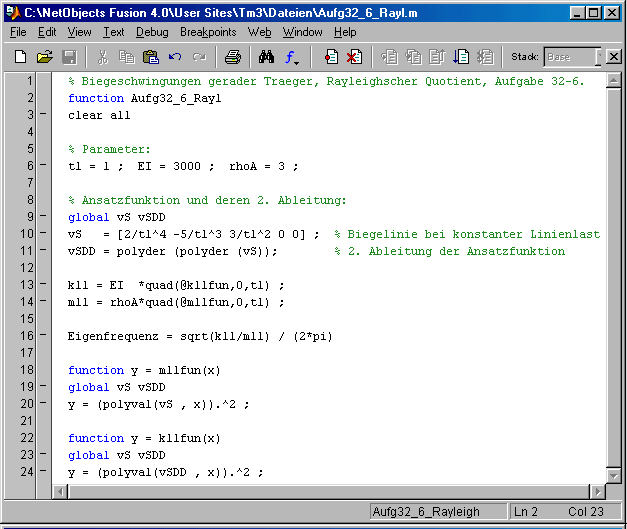The image size is (627, 529).
Task: Open the Window menu
Action: coord(302,32)
